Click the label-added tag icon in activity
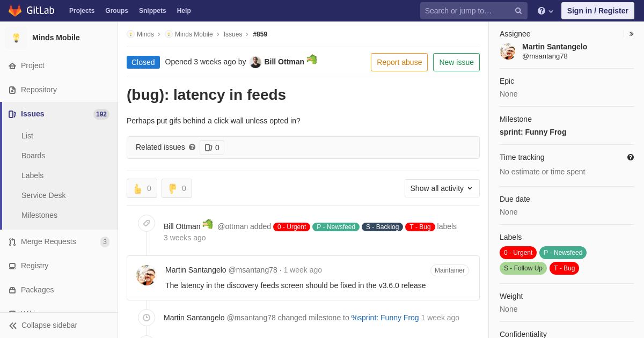 pyautogui.click(x=147, y=224)
